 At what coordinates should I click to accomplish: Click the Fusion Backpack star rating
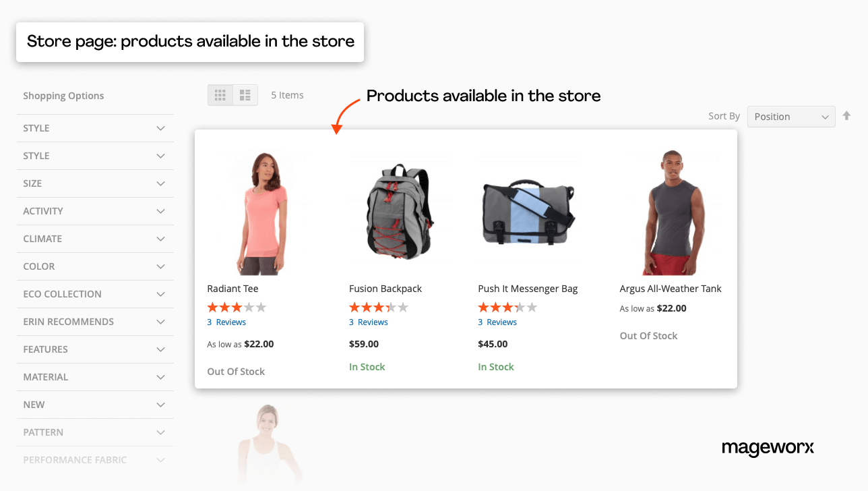coord(378,308)
